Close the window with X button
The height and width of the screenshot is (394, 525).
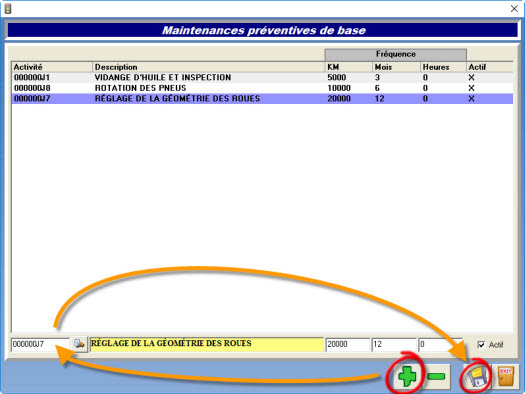click(x=514, y=9)
